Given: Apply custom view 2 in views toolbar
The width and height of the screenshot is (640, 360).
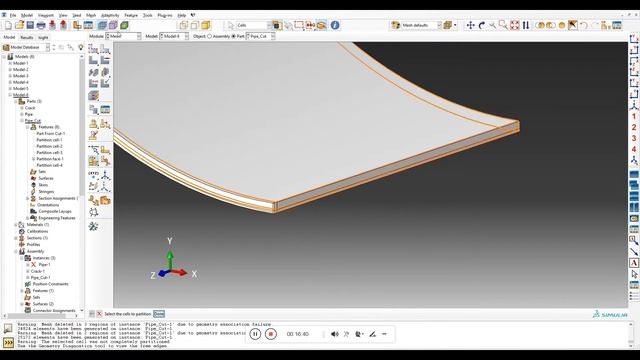Looking at the screenshot, I should tap(634, 128).
